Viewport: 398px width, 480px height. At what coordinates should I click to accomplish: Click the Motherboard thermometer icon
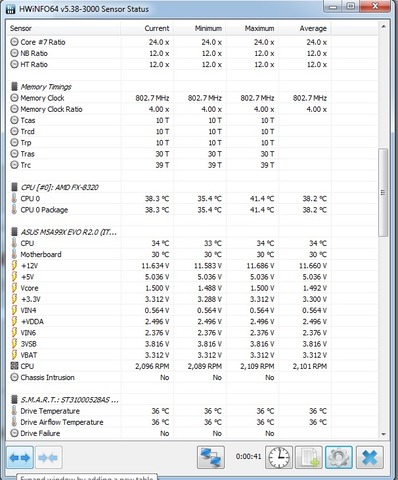[x=14, y=254]
